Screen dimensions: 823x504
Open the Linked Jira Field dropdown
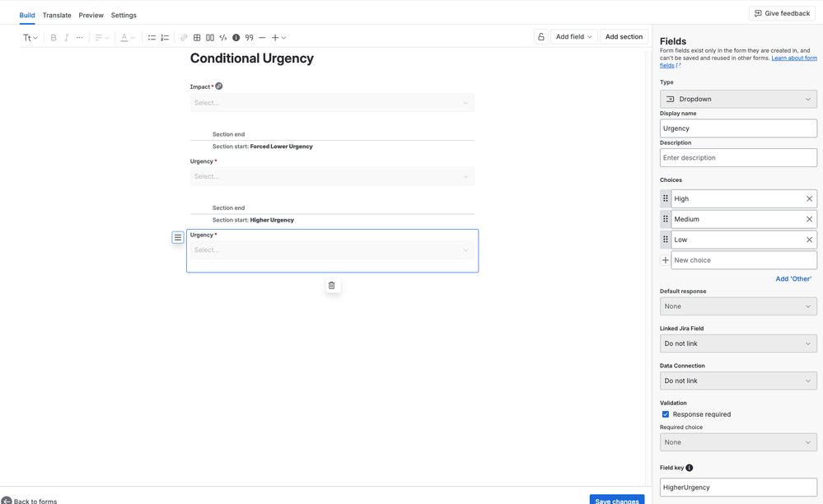pyautogui.click(x=738, y=343)
